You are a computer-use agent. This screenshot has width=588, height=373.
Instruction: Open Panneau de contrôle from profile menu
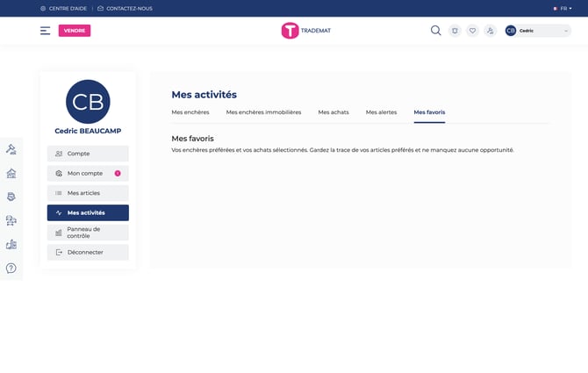(x=88, y=233)
